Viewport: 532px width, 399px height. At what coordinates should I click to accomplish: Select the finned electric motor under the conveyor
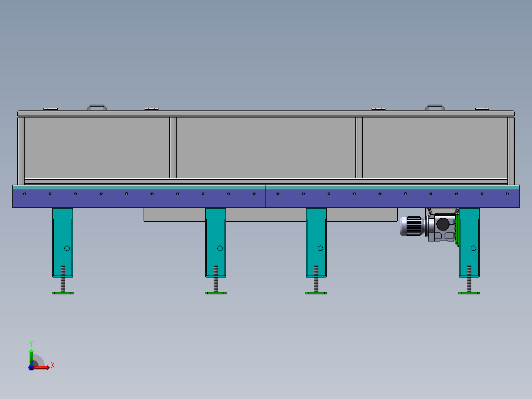[x=411, y=226]
